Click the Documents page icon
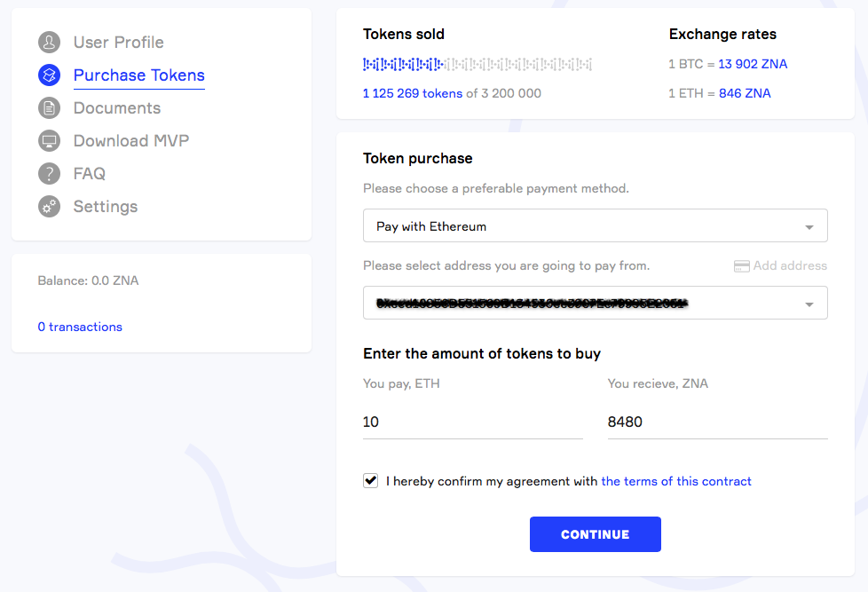The width and height of the screenshot is (868, 592). click(49, 107)
